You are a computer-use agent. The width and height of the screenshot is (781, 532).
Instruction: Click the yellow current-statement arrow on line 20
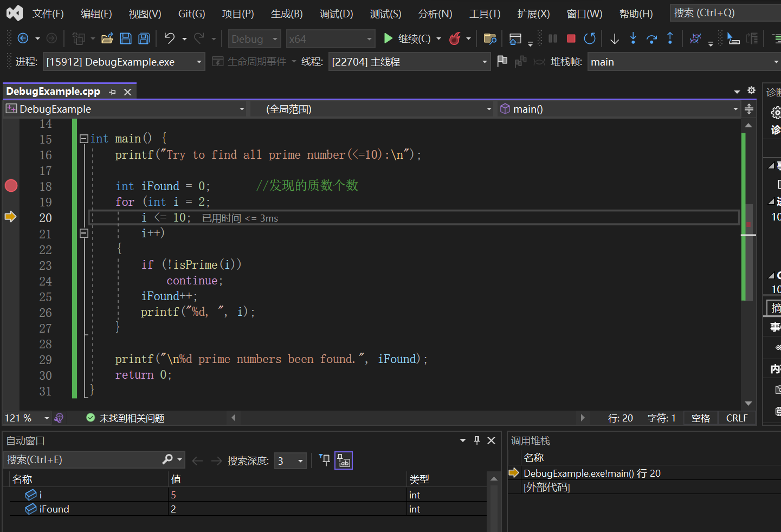[x=10, y=217]
